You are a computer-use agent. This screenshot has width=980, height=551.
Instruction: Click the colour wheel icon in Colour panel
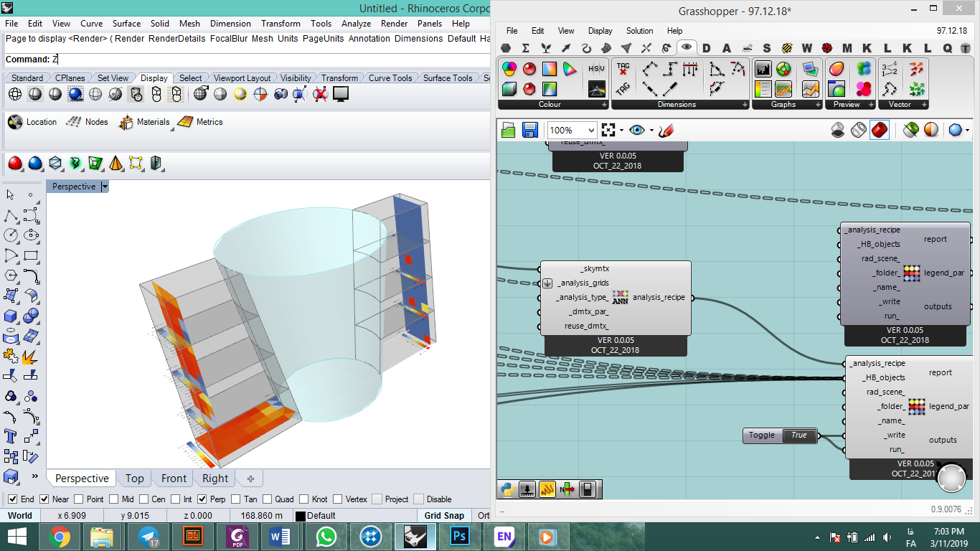point(509,69)
